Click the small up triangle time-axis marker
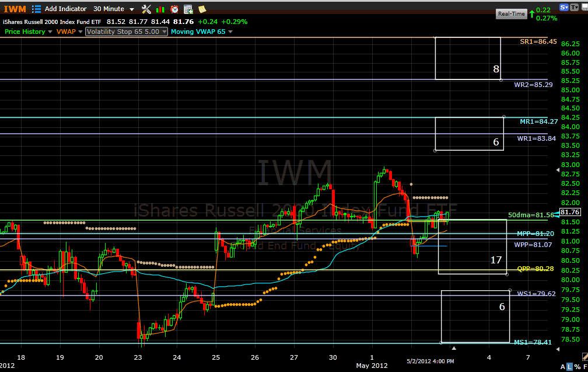588x372 pixels. pos(454,349)
